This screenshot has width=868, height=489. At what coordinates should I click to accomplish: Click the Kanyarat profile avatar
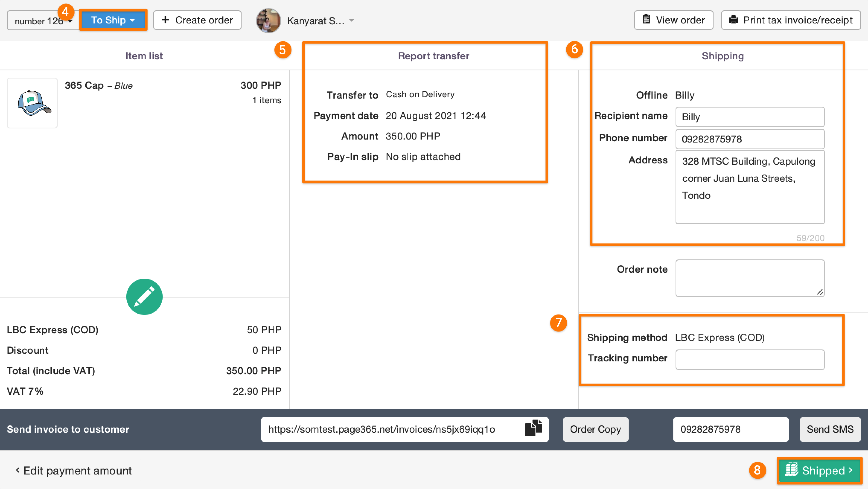coord(268,20)
